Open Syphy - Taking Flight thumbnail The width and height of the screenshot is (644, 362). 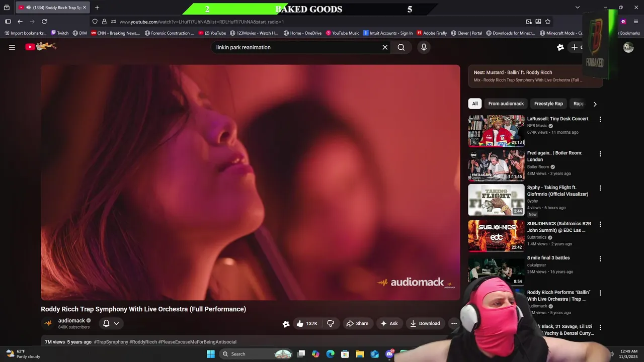(496, 200)
